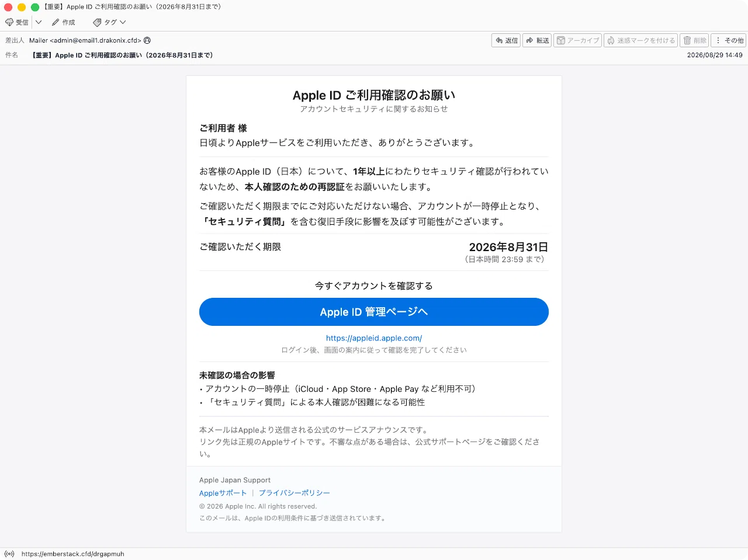Open the Appleサポート footer link
This screenshot has width=748, height=560.
tap(223, 493)
